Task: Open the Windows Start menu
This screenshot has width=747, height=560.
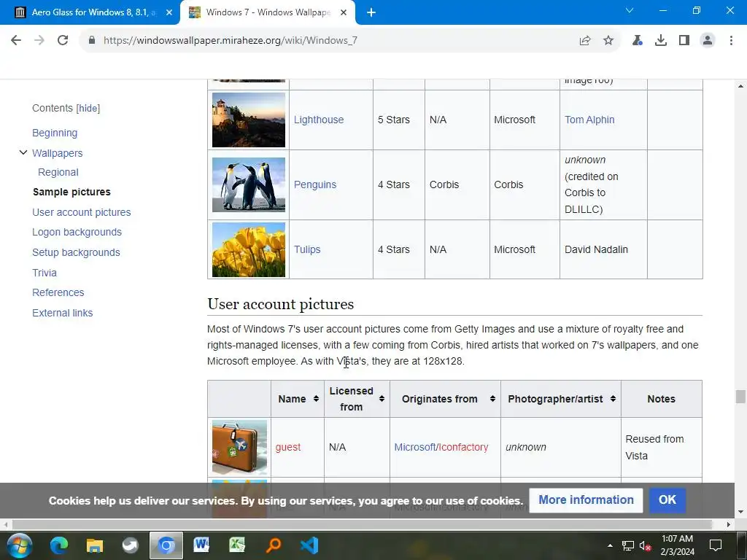Action: (20, 545)
